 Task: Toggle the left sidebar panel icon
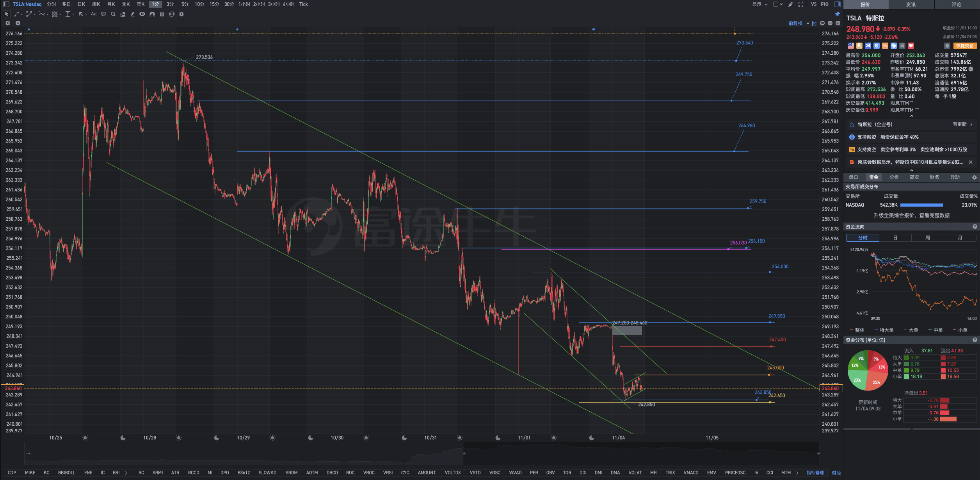tap(6, 4)
